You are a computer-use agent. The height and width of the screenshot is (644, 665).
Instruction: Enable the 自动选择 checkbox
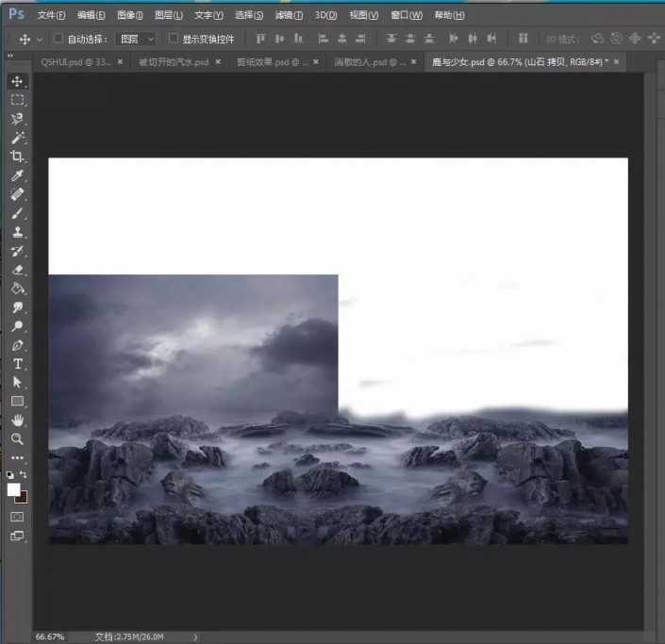(58, 39)
